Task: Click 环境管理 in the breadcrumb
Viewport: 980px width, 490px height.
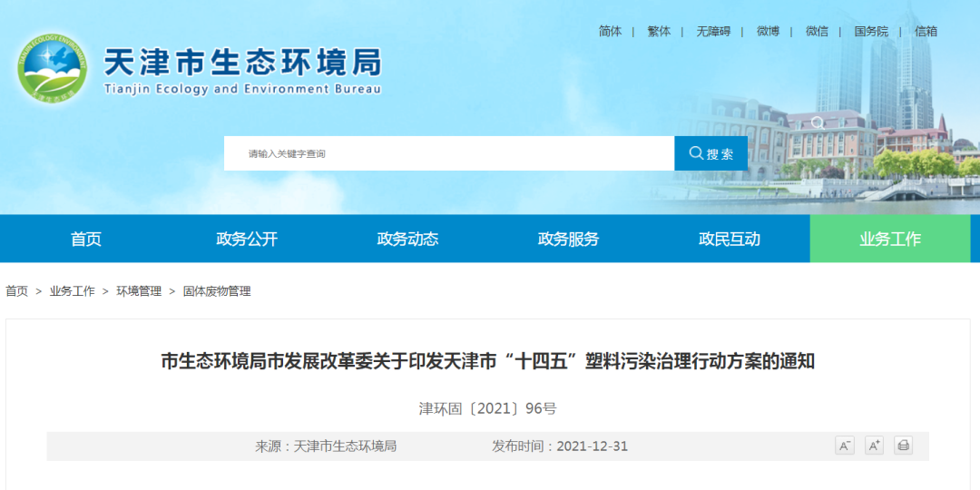Action: tap(139, 291)
